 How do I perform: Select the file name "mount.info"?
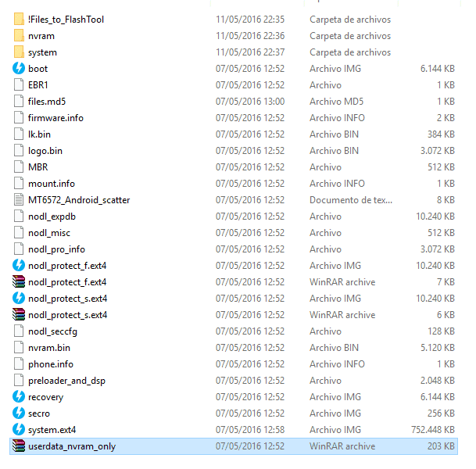tap(52, 184)
